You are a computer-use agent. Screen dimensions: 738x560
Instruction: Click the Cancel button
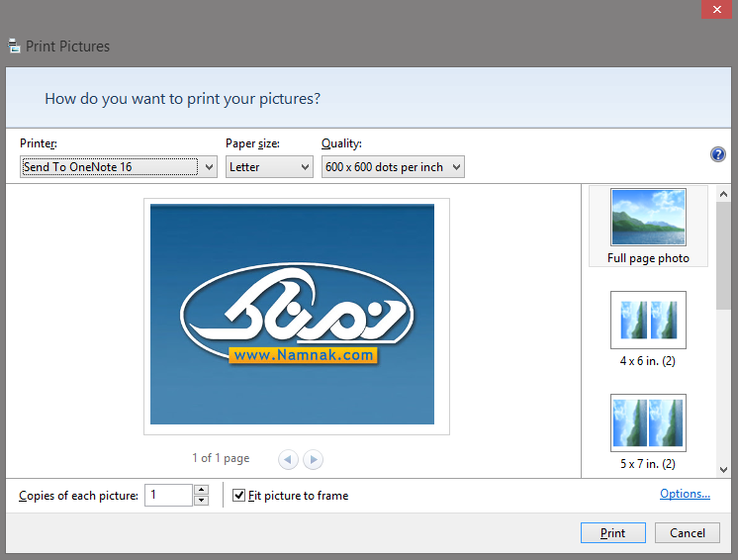click(x=688, y=532)
